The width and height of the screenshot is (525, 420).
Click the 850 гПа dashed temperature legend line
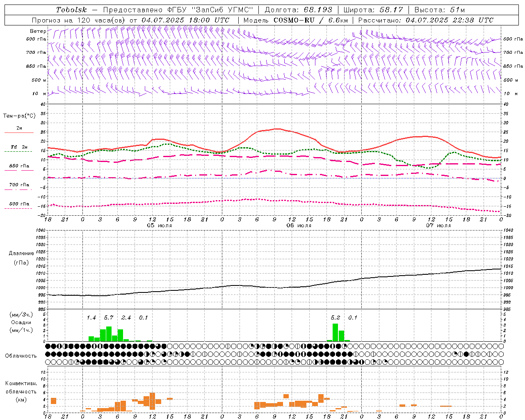pos(19,170)
